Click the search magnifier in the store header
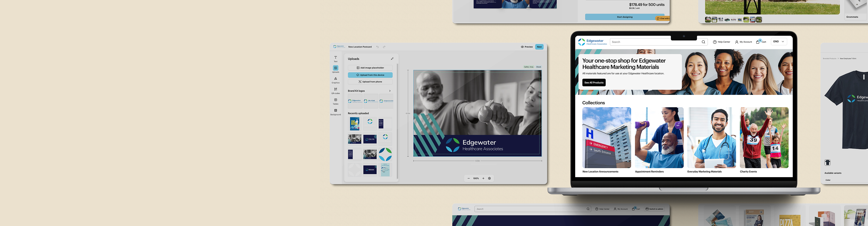Viewport: 868px width, 226px height. tap(703, 42)
